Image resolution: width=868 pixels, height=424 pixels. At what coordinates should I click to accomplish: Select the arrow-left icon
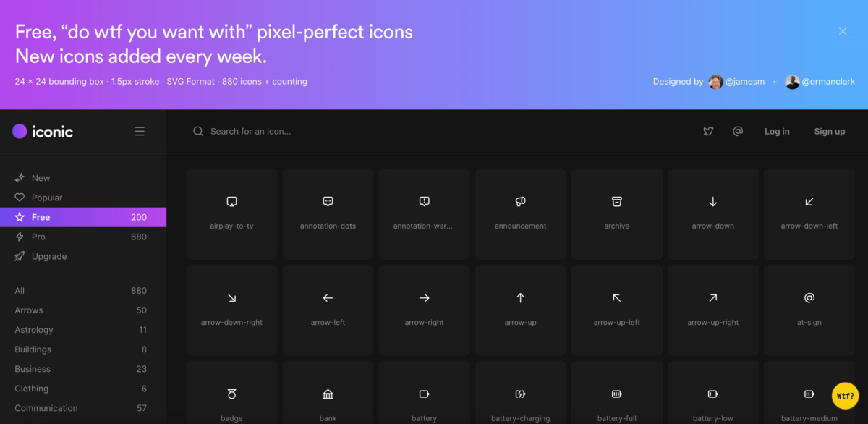pyautogui.click(x=328, y=310)
